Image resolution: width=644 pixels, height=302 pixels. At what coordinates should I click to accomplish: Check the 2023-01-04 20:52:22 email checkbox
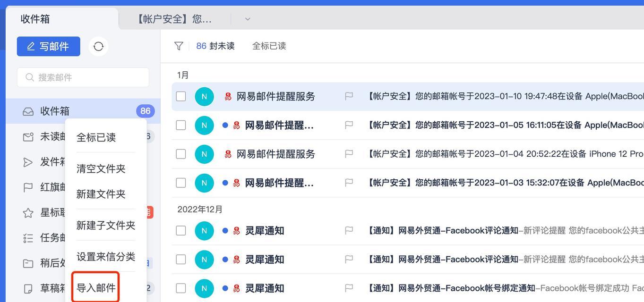tap(180, 154)
